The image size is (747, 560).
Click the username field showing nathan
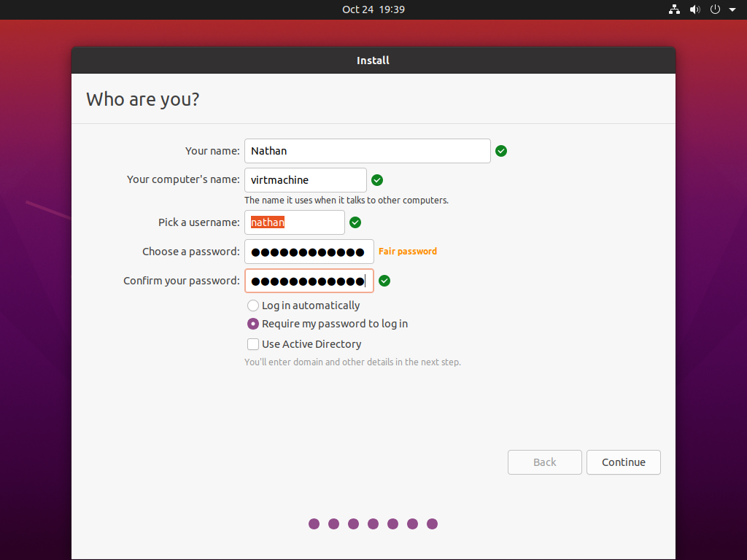point(294,222)
